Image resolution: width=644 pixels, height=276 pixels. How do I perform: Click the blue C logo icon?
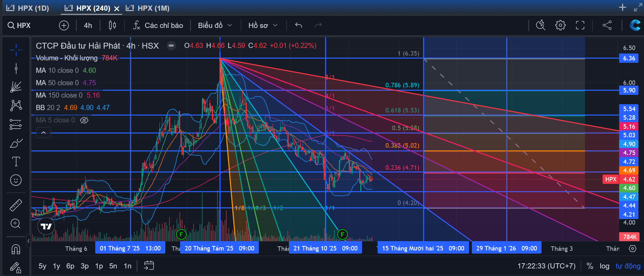tap(635, 25)
